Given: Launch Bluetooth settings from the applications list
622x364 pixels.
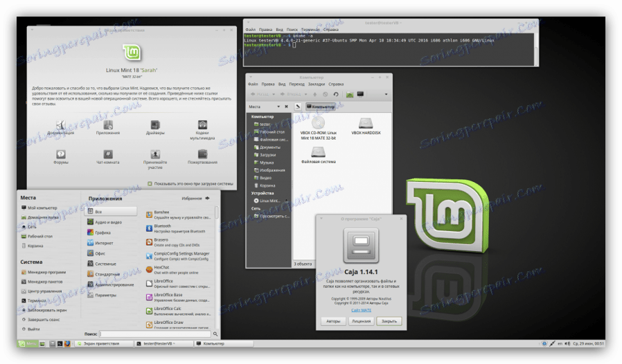Looking at the screenshot, I should coord(176,228).
